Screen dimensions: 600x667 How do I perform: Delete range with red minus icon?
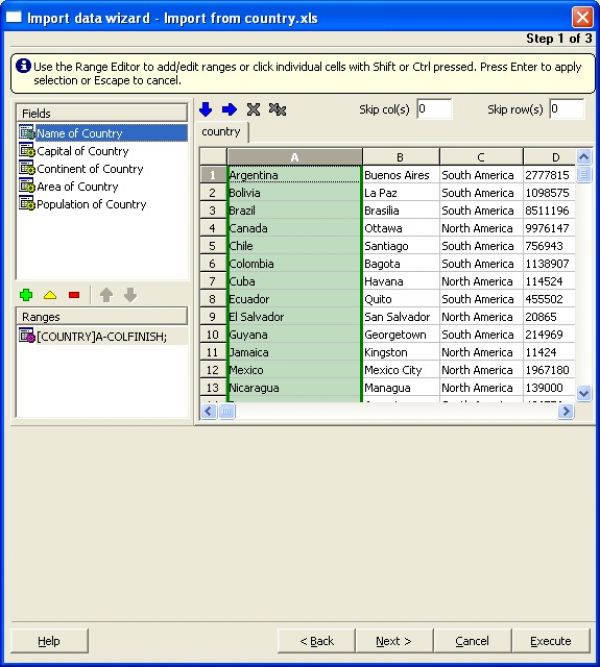[x=74, y=295]
